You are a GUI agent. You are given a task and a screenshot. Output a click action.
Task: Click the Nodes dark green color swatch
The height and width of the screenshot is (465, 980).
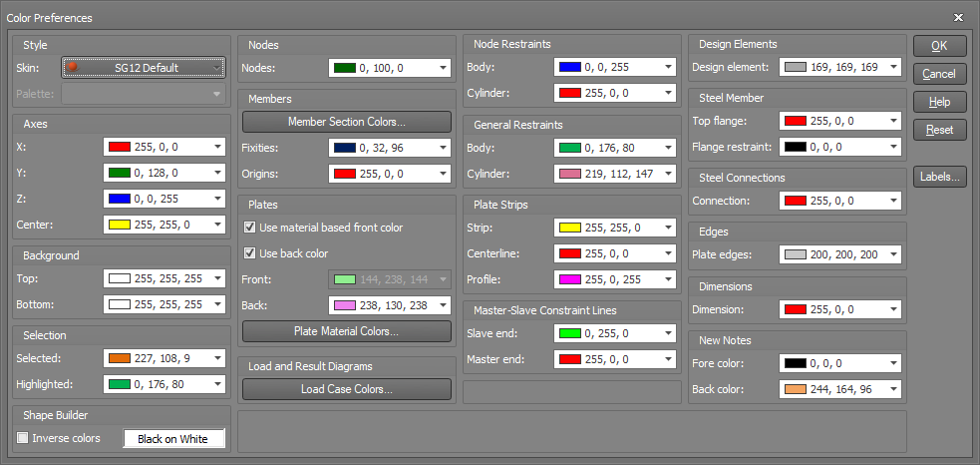pyautogui.click(x=344, y=68)
